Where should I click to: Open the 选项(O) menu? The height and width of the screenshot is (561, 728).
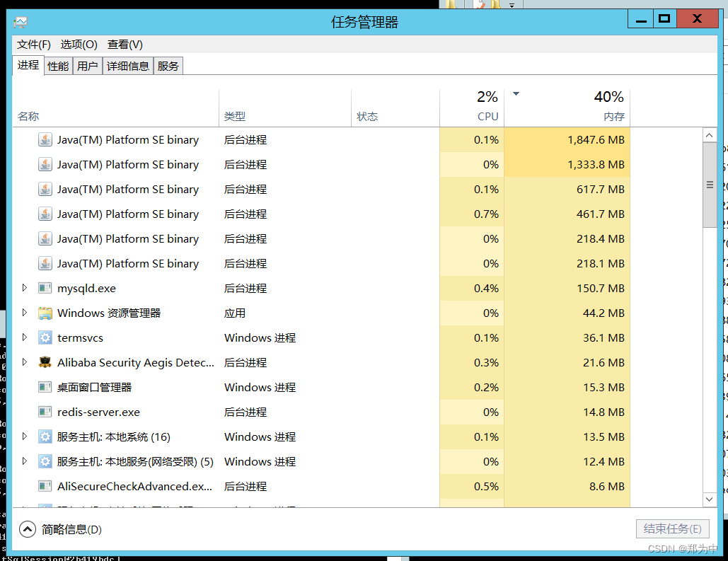point(79,45)
